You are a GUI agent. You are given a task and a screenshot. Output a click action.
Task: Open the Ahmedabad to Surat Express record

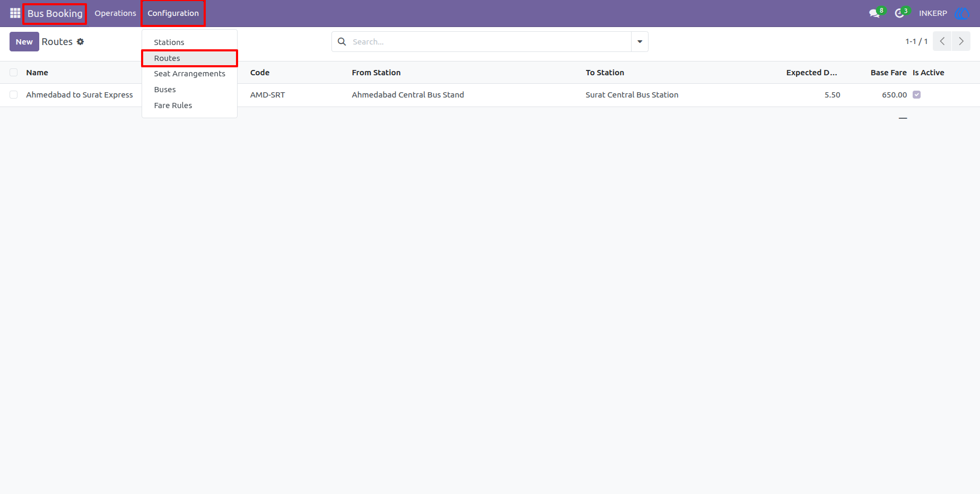tap(80, 95)
